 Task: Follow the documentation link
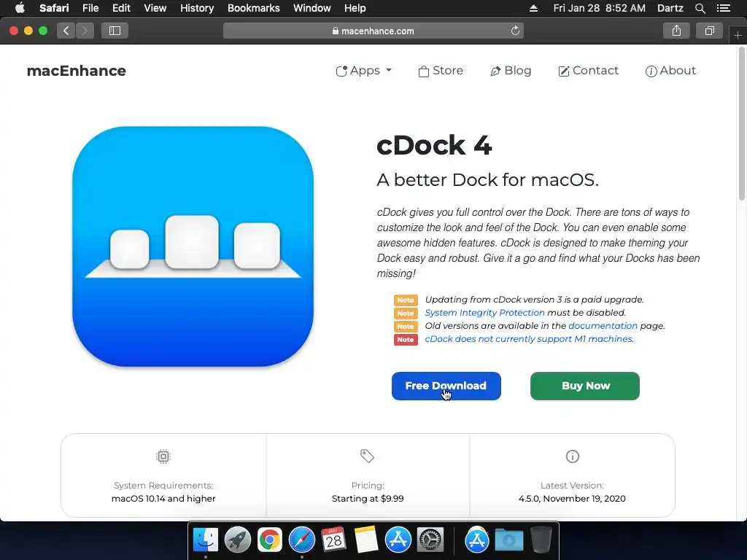(603, 326)
